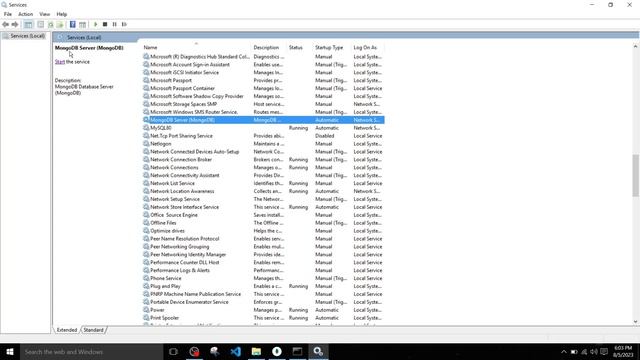Open the Windows Start menu
The image size is (640, 360).
[10, 351]
